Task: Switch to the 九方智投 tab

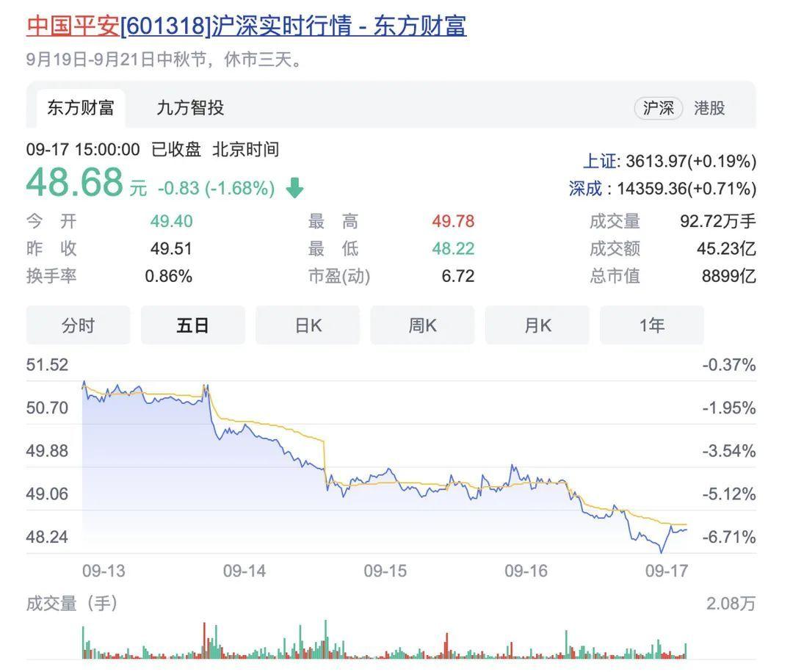Action: [x=190, y=108]
